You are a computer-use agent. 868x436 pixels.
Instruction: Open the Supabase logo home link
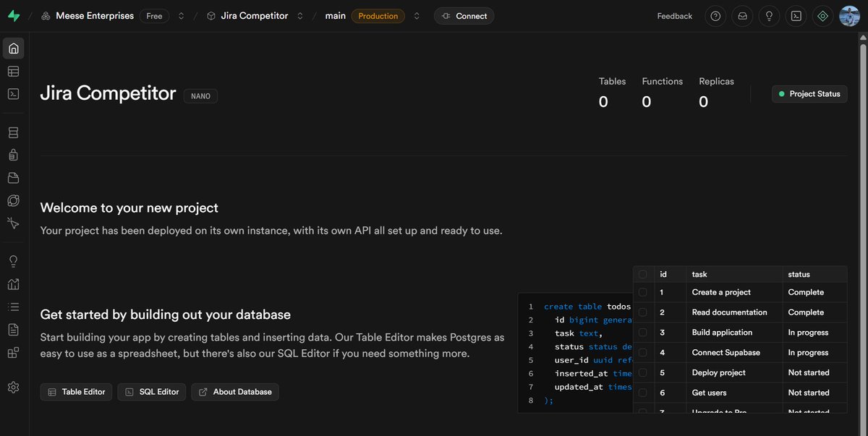click(13, 16)
